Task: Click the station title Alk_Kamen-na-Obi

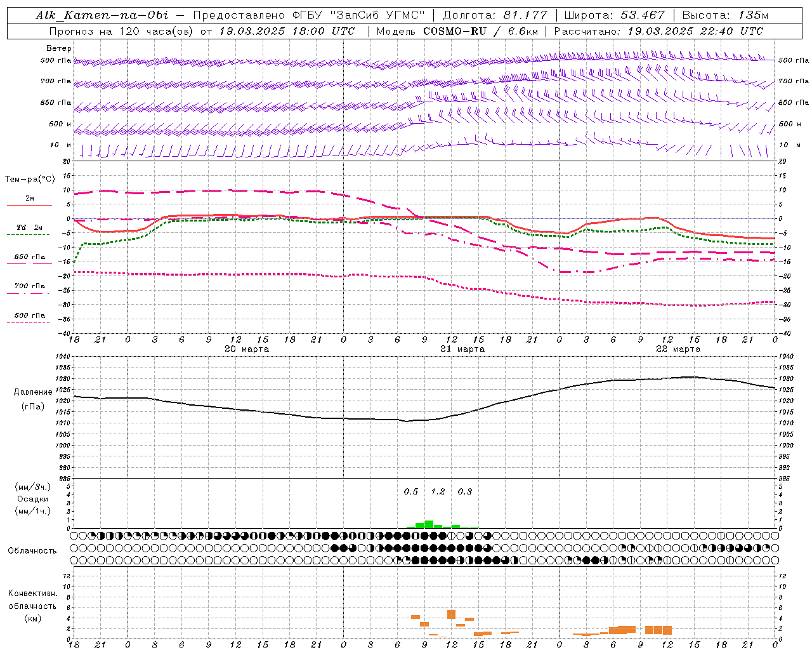Action: click(x=102, y=15)
